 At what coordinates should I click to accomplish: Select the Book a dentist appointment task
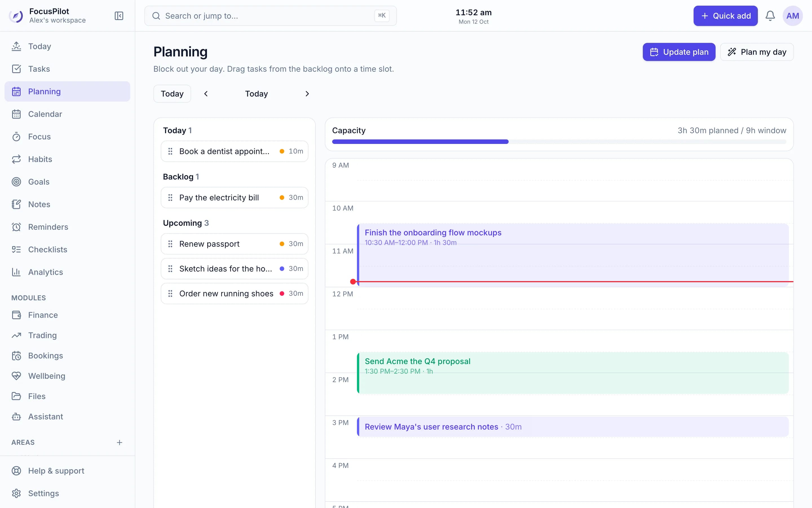coord(235,151)
